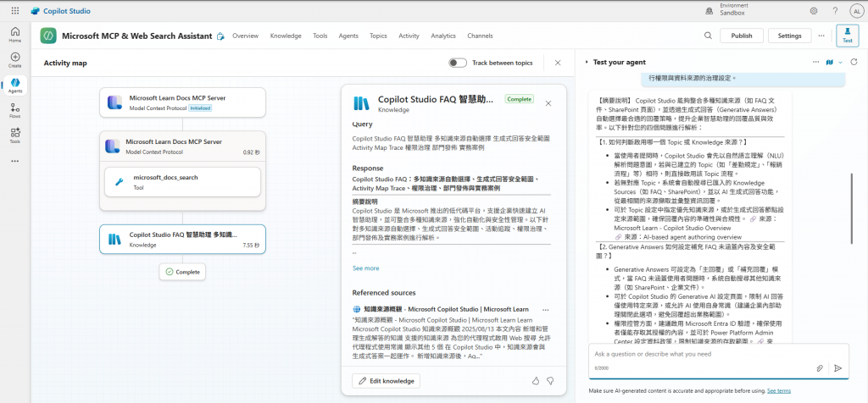Click the Referenced sources heading
868x403 pixels.
click(384, 292)
